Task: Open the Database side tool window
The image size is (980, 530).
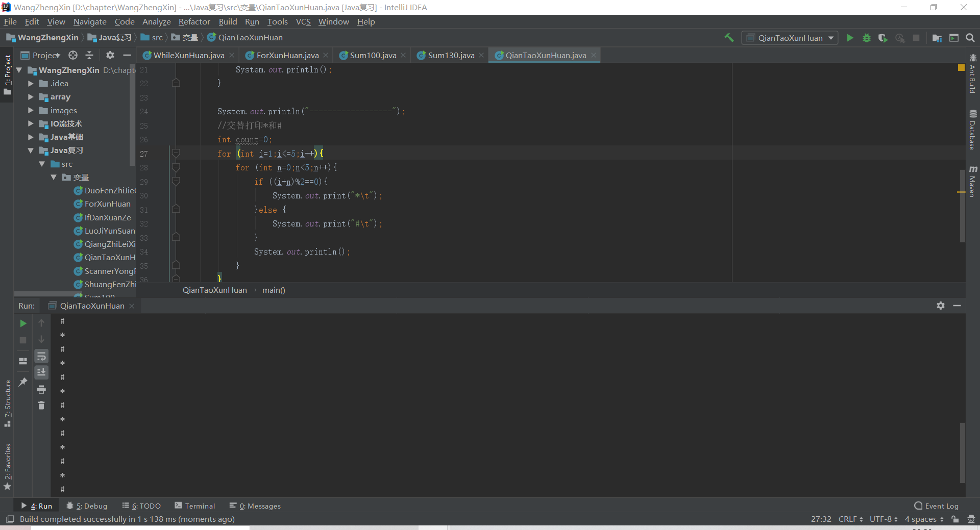Action: click(x=972, y=130)
